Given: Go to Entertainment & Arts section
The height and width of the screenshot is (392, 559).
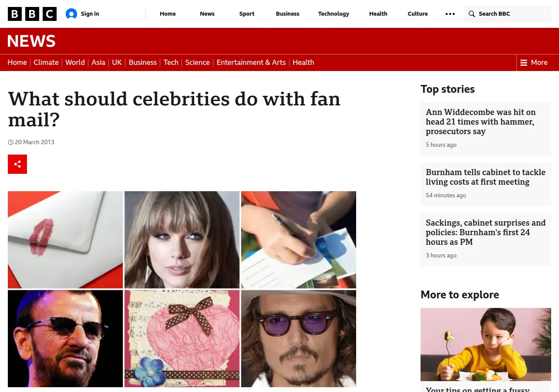Looking at the screenshot, I should pos(251,63).
